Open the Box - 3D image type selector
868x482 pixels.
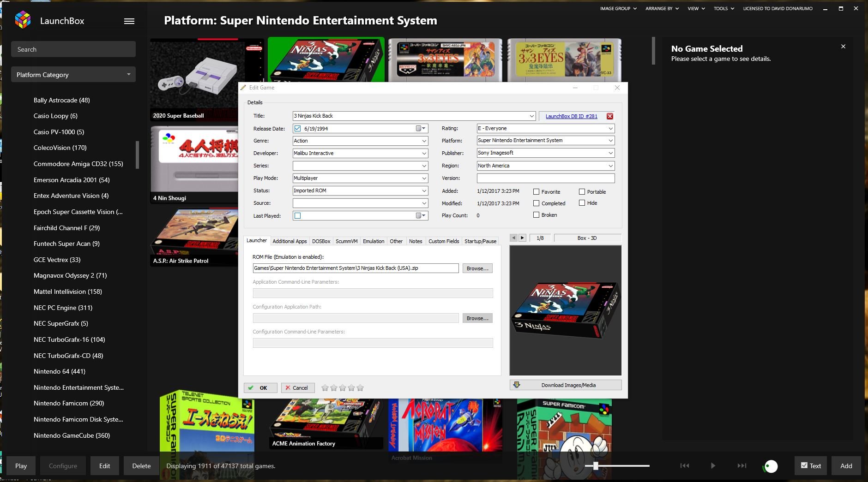(587, 238)
